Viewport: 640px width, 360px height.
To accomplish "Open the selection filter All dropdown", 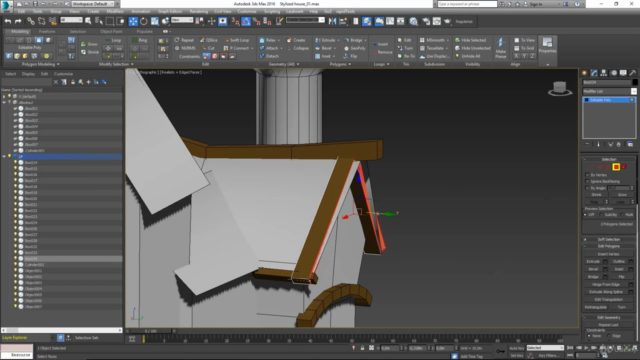I will [x=71, y=20].
